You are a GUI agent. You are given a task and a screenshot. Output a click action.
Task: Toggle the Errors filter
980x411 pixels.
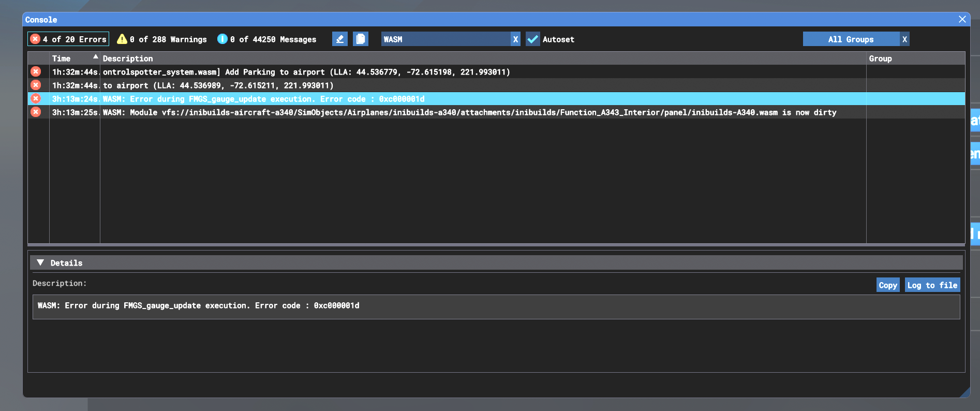68,39
